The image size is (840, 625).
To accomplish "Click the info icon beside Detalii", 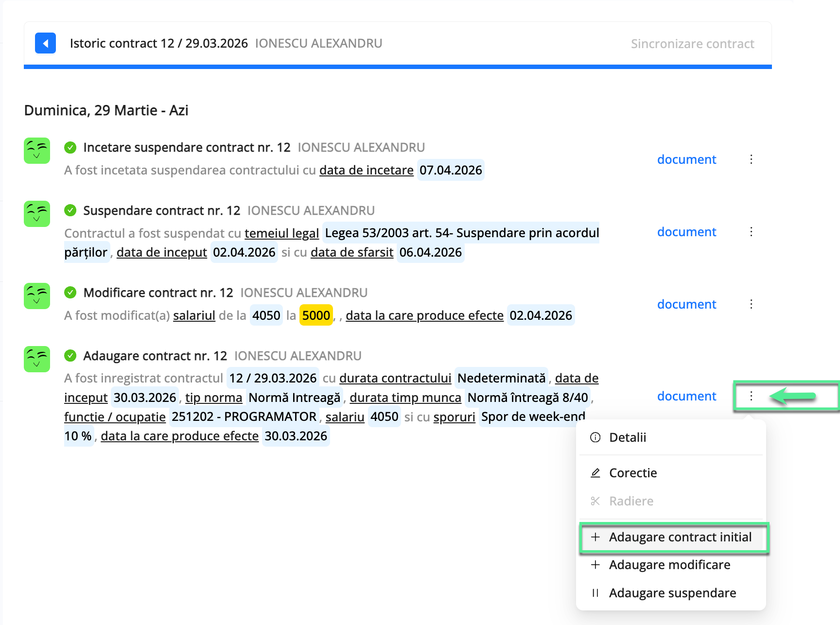I will [x=595, y=437].
